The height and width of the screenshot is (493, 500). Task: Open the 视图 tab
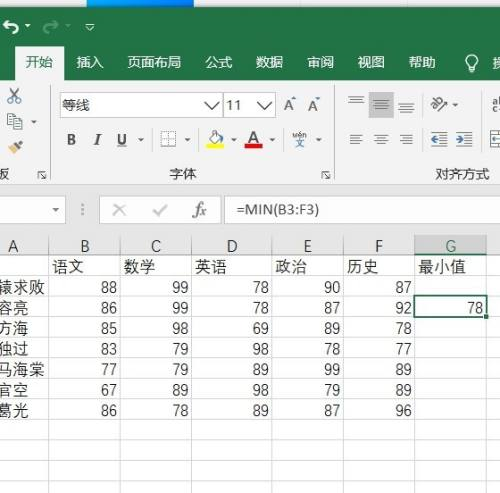point(371,63)
